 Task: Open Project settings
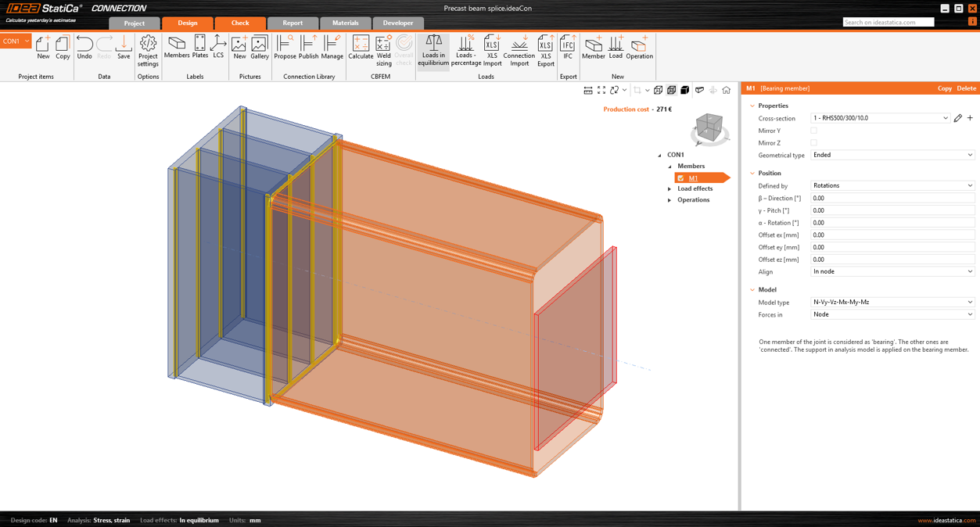coord(148,49)
